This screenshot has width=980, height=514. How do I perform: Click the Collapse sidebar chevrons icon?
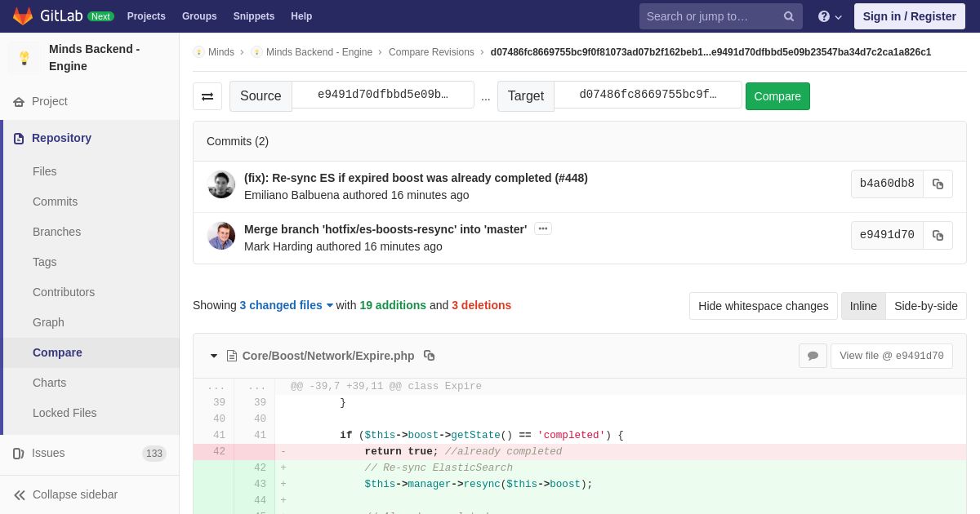[x=20, y=495]
